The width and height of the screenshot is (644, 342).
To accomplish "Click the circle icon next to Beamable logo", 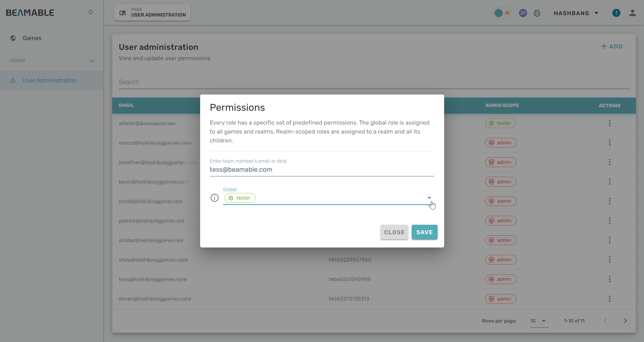I will click(x=91, y=12).
